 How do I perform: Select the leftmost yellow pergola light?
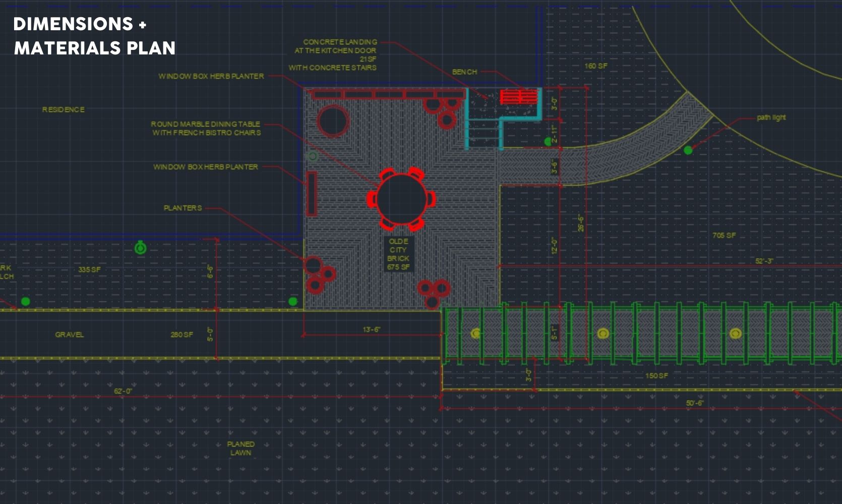click(x=475, y=333)
